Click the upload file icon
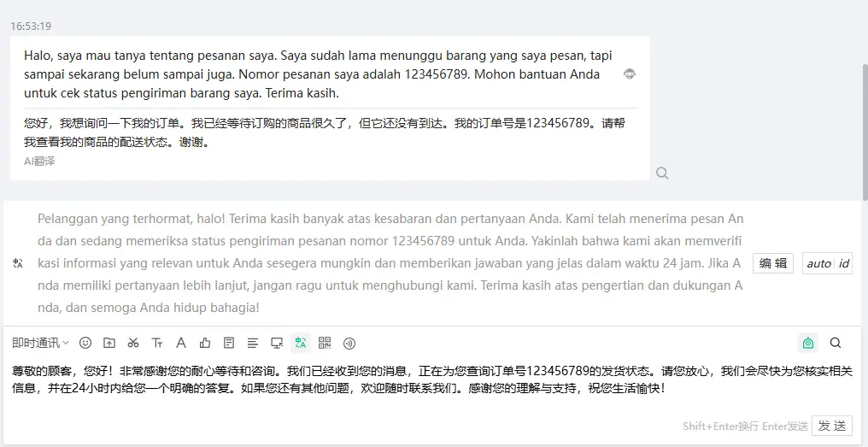This screenshot has width=868, height=447. [109, 343]
